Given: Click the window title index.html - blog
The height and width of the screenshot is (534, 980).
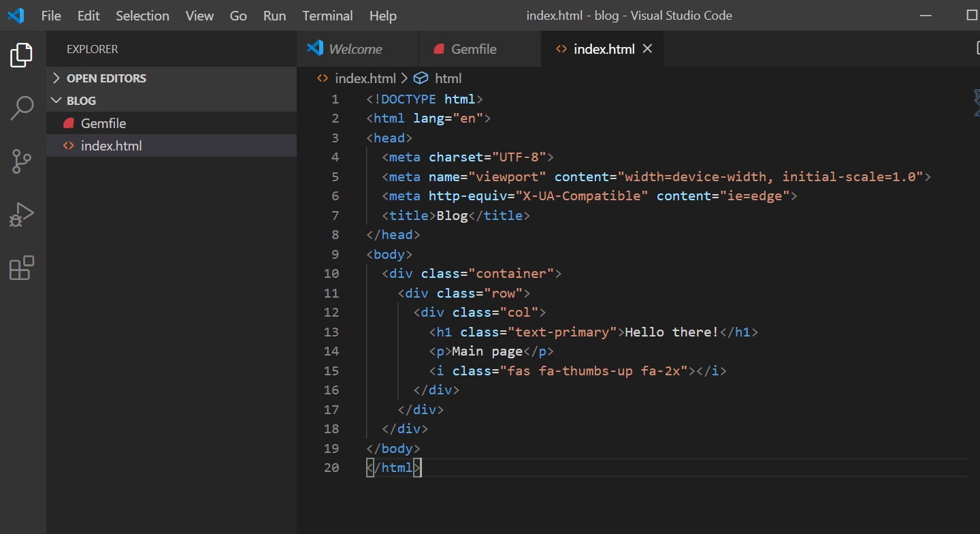Looking at the screenshot, I should click(630, 16).
